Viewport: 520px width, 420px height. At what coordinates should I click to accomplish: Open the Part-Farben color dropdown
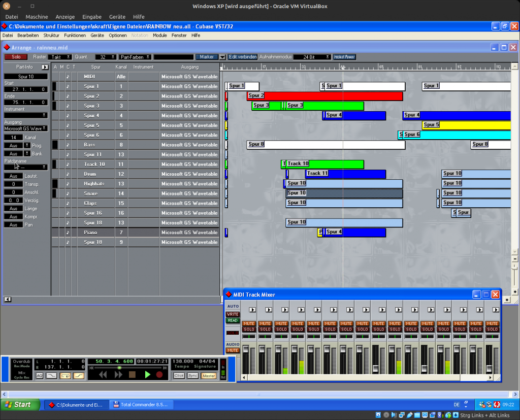click(135, 57)
